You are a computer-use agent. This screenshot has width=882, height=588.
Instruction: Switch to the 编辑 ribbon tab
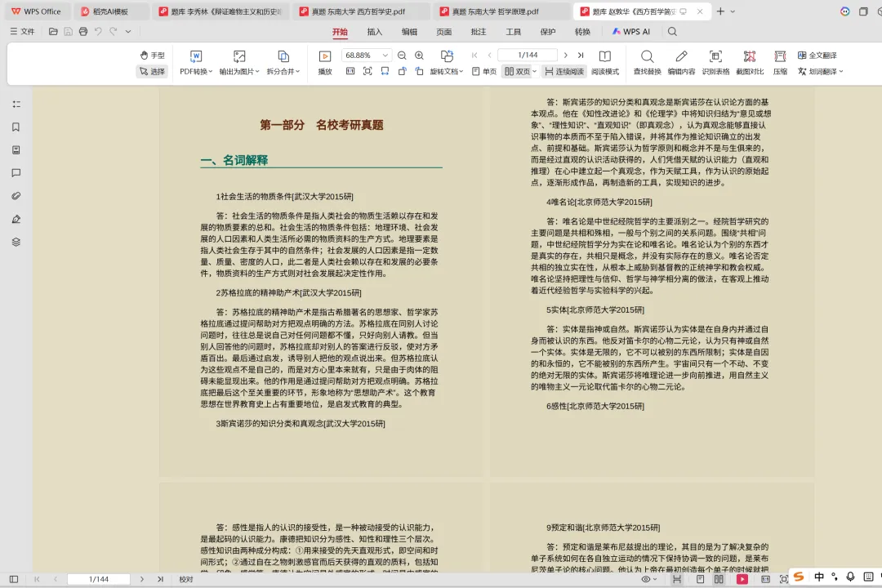click(409, 32)
